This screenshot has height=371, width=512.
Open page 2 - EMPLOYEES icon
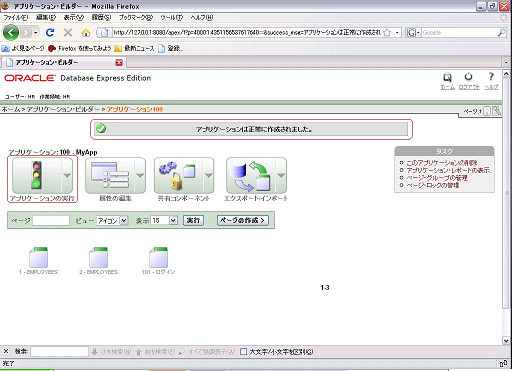tap(98, 257)
